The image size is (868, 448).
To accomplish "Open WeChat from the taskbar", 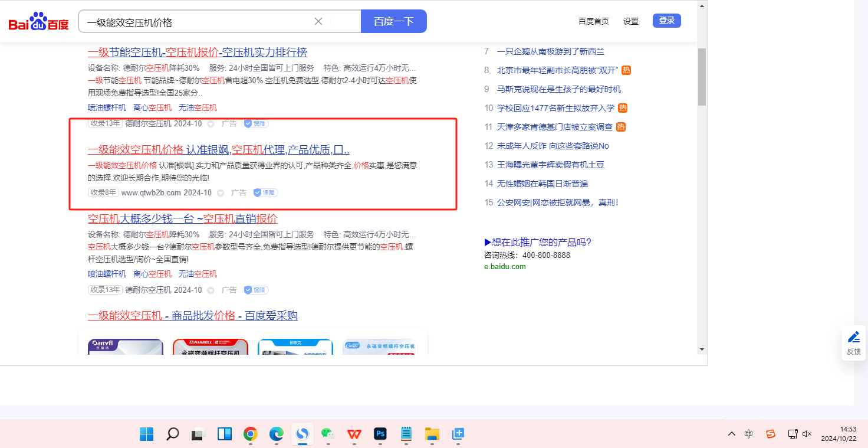I will [328, 434].
